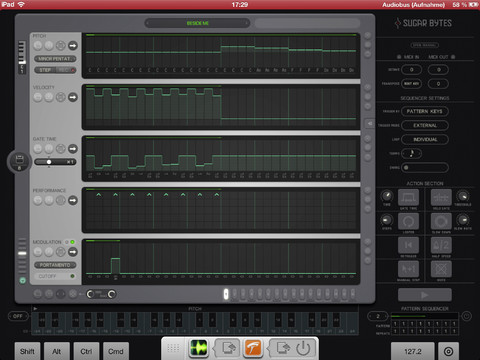Image resolution: width=480 pixels, height=360 pixels.
Task: Click the Performance lane arrow button
Action: click(x=73, y=200)
